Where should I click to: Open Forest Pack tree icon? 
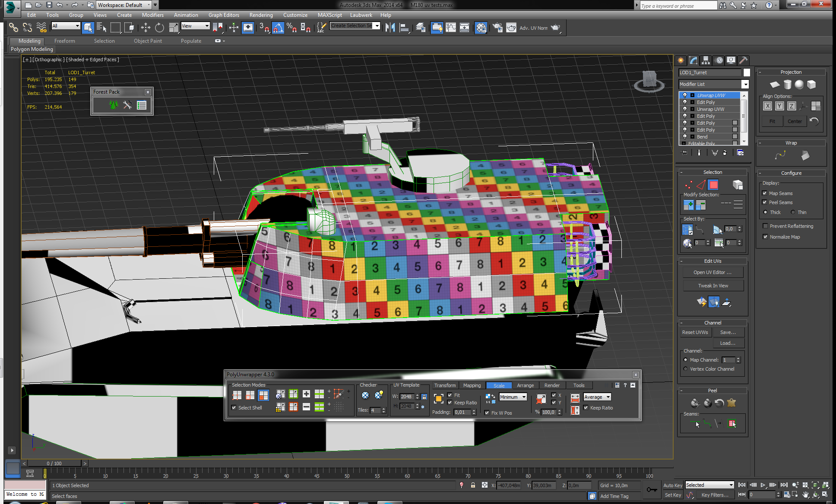113,105
